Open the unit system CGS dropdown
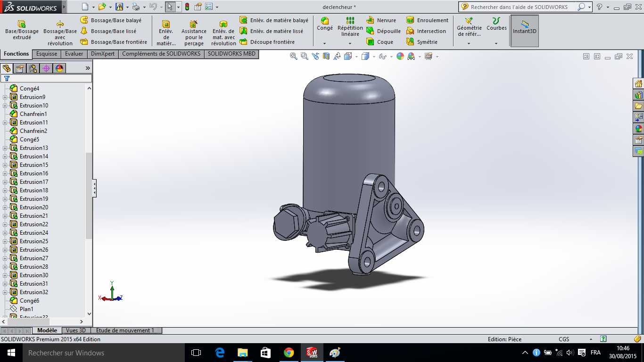The image size is (644, 362). point(591,339)
